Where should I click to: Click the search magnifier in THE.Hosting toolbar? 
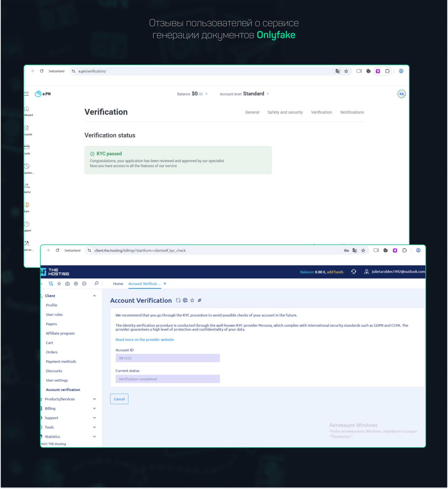click(x=97, y=283)
